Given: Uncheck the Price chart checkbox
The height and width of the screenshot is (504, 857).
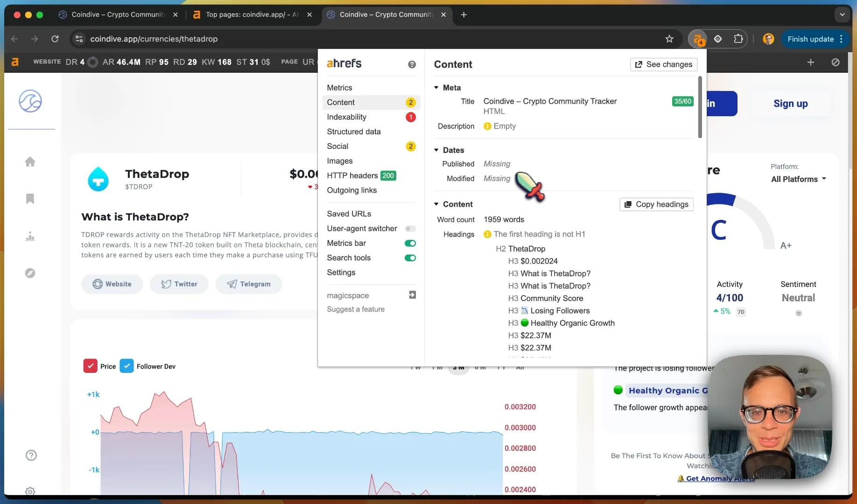Looking at the screenshot, I should [x=90, y=366].
